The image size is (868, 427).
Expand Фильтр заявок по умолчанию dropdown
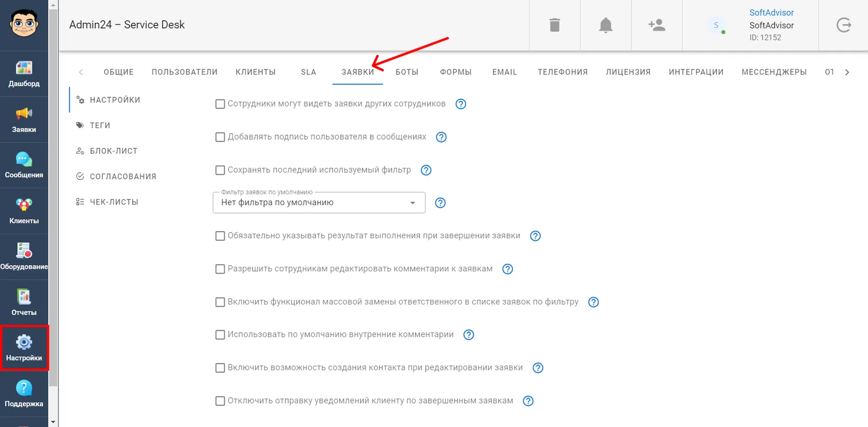319,203
